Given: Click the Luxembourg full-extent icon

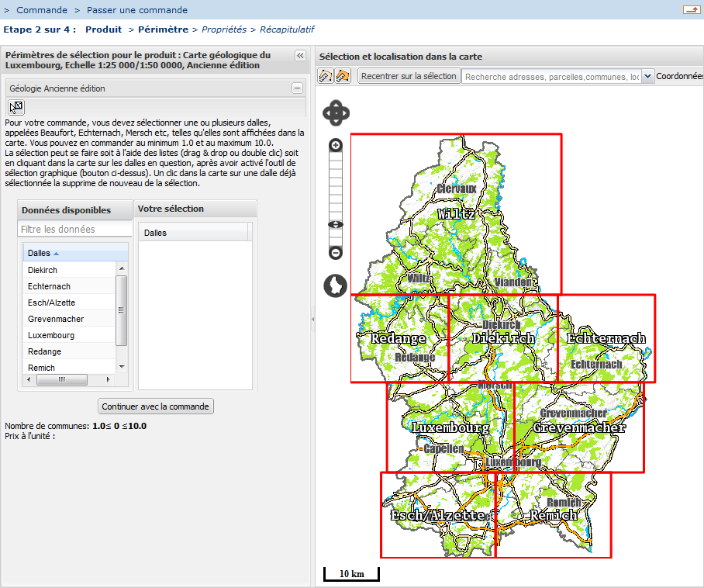Looking at the screenshot, I should point(335,285).
